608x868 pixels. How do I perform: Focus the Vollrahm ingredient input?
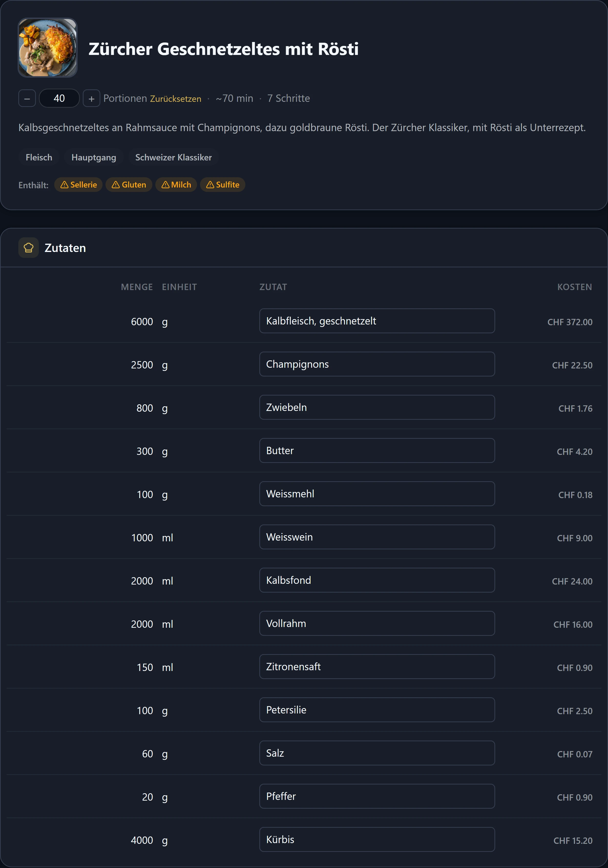pyautogui.click(x=377, y=623)
